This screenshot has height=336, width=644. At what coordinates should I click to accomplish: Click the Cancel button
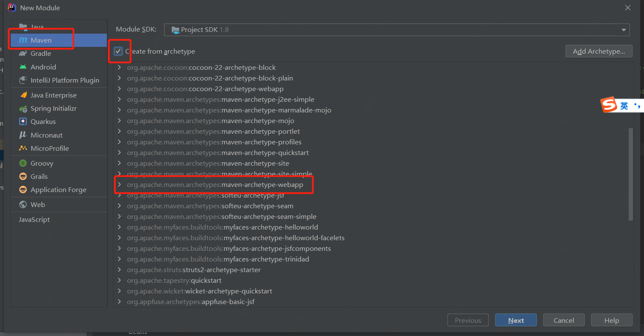click(563, 320)
